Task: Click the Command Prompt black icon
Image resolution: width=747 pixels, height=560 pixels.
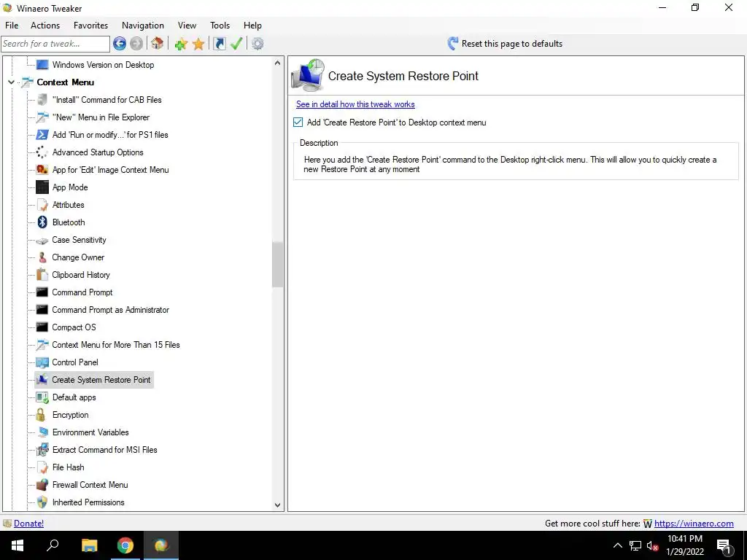Action: click(42, 292)
